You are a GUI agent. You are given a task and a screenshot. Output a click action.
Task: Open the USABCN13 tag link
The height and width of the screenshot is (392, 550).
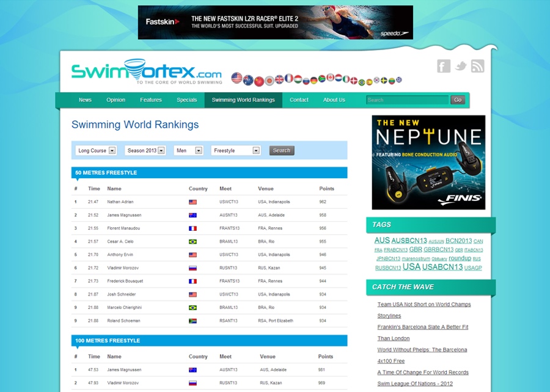[442, 267]
